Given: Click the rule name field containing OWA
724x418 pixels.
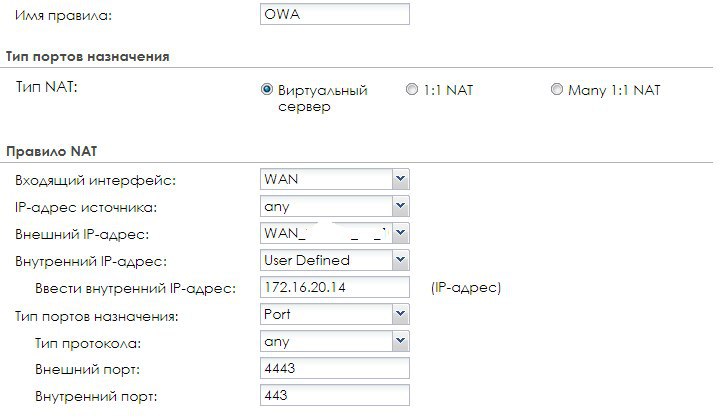Looking at the screenshot, I should (x=334, y=15).
